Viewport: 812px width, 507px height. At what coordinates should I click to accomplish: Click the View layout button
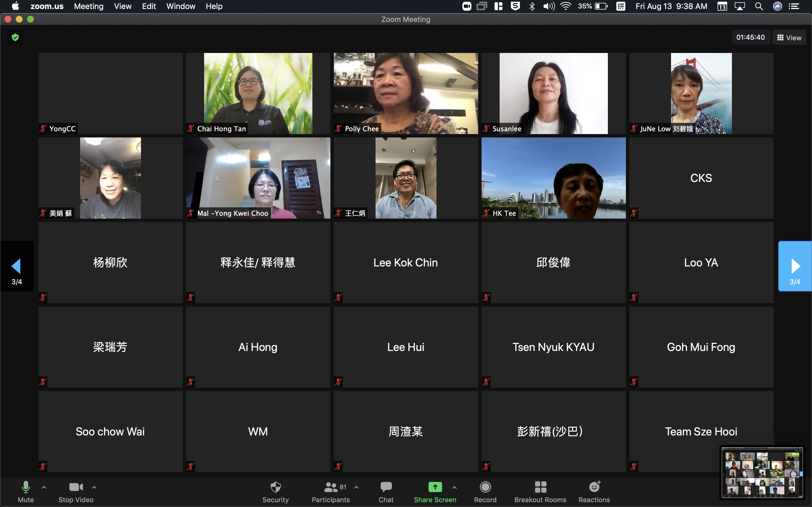tap(789, 37)
